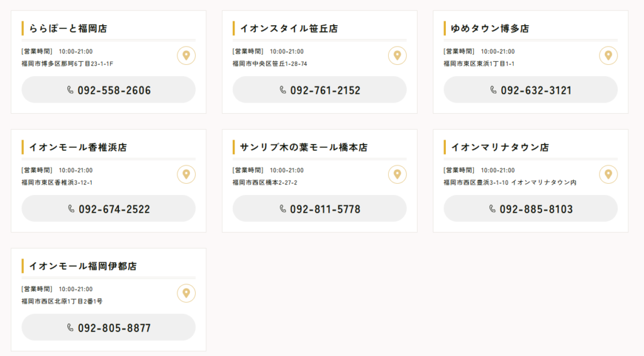Click address 福岡市中央区笹丘1-28-74
This screenshot has width=644, height=356.
pyautogui.click(x=270, y=64)
